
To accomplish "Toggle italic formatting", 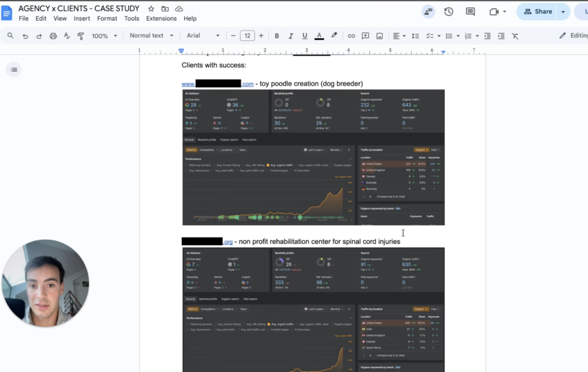I will coord(291,35).
